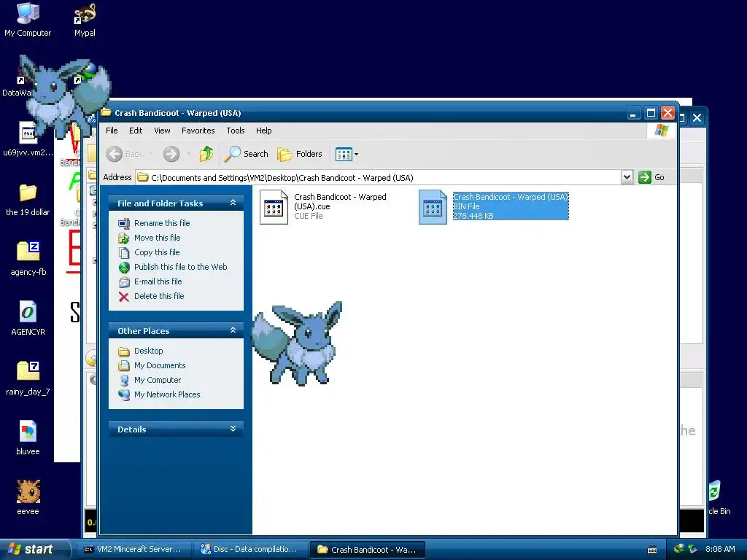Click 'Publish this file to the Web'

point(181,267)
